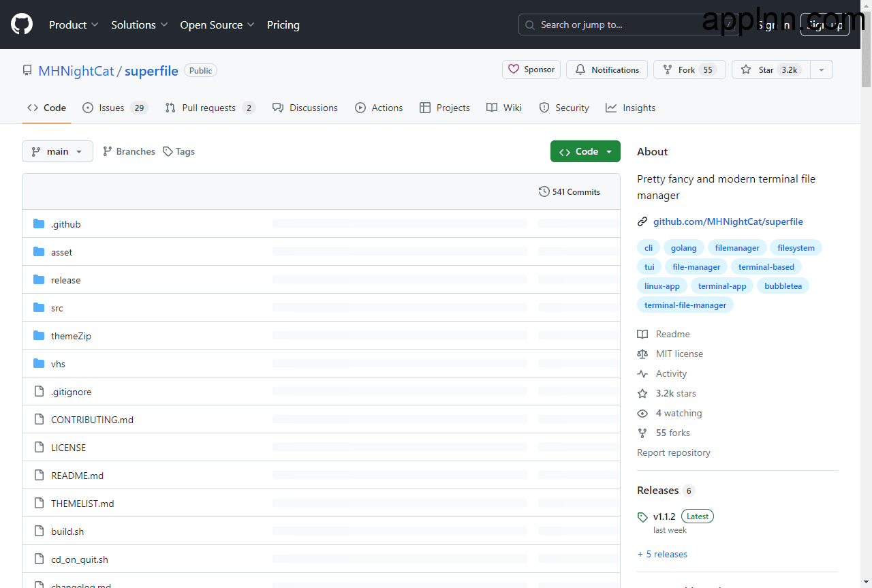Click the golang topic tag
The height and width of the screenshot is (588, 872).
683,248
